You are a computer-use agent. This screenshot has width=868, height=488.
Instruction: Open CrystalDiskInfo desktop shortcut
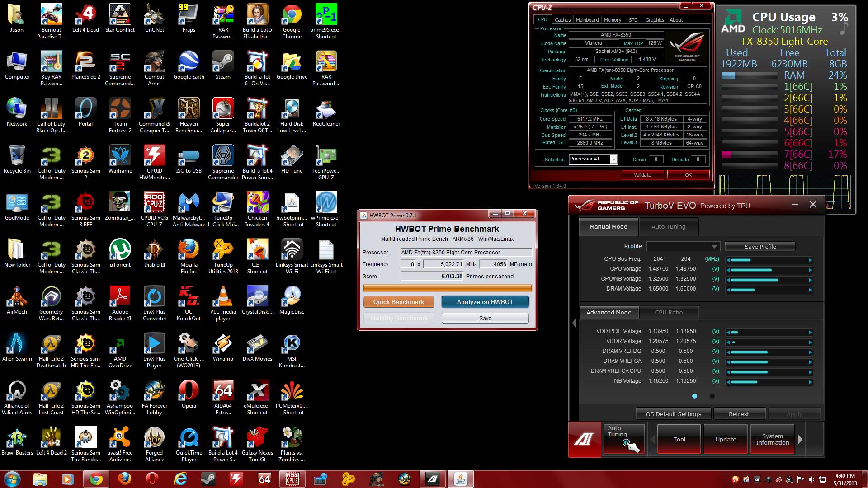(257, 300)
